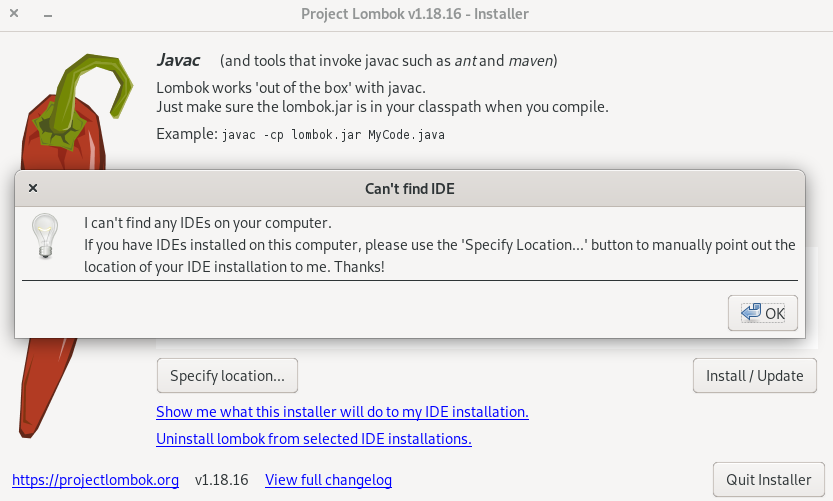The width and height of the screenshot is (833, 501).
Task: Click text "Lombok works 'out of the box' with javac."
Action: (291, 87)
